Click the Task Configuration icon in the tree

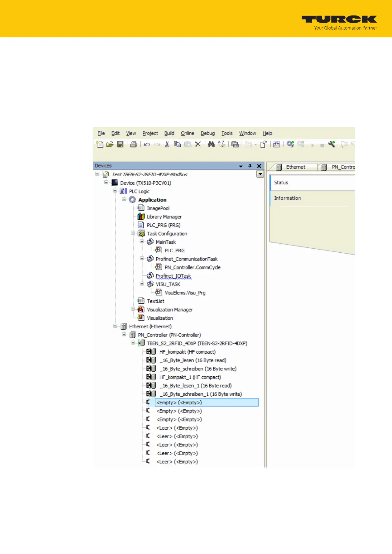141,234
